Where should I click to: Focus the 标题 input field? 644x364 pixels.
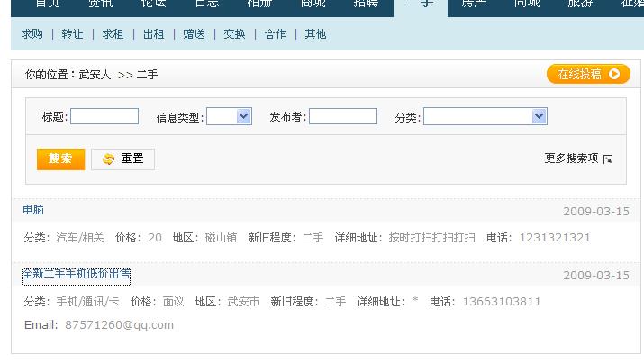(104, 116)
